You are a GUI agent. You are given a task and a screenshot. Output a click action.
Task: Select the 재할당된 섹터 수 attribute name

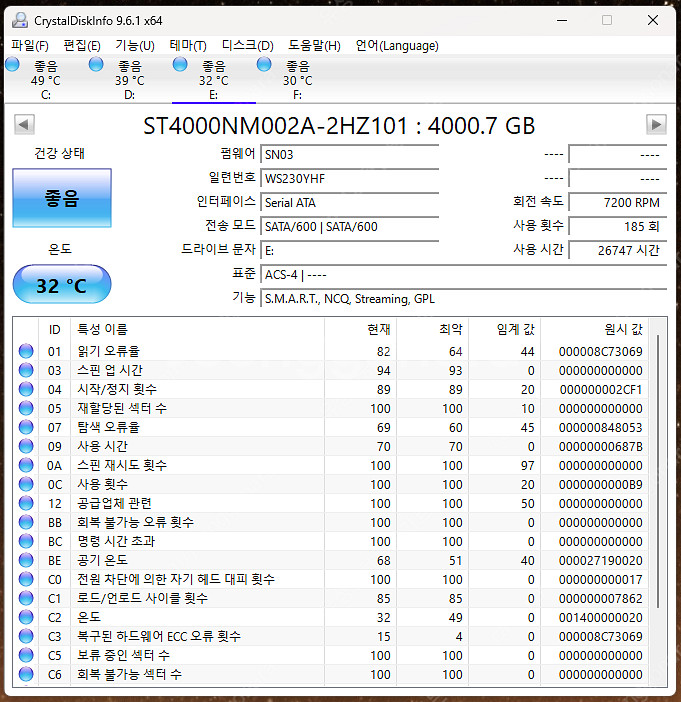(122, 408)
